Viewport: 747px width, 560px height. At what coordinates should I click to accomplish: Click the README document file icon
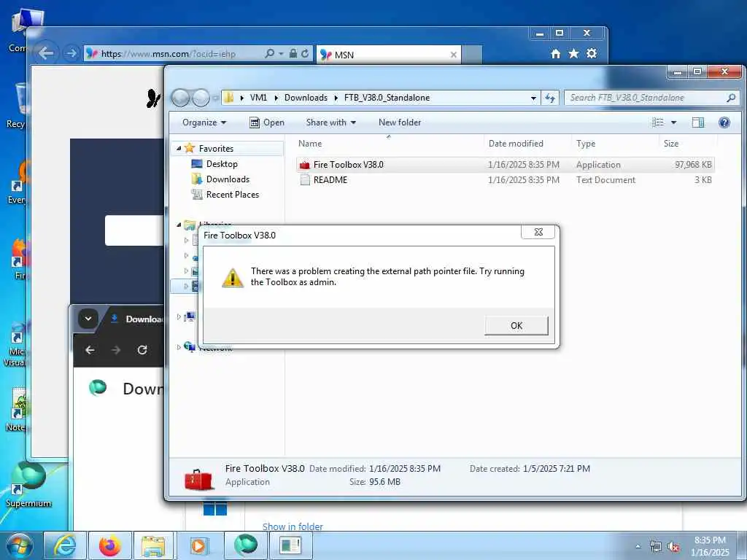(305, 180)
